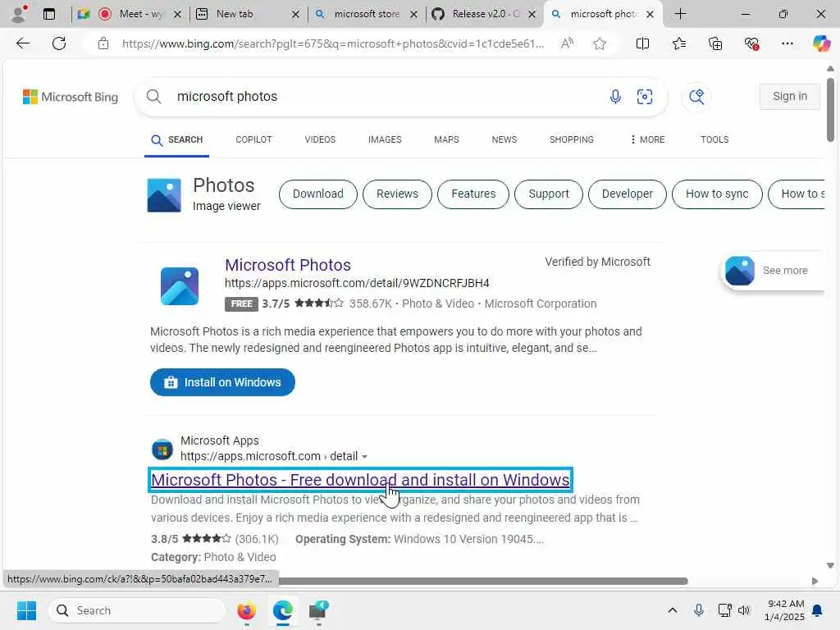This screenshot has width=840, height=630.
Task: Select the COPILOT search tab
Action: tap(254, 139)
